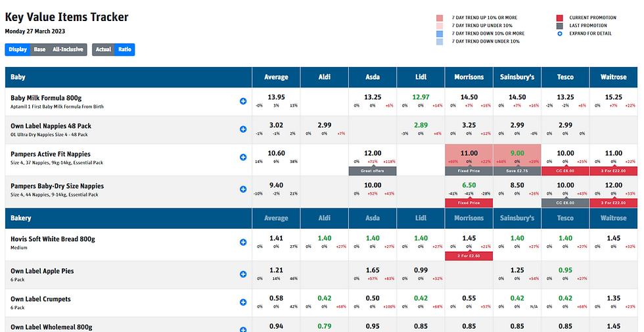This screenshot has height=332, width=644.
Task: Click the Expand For Detail legend icon
Action: click(x=559, y=34)
